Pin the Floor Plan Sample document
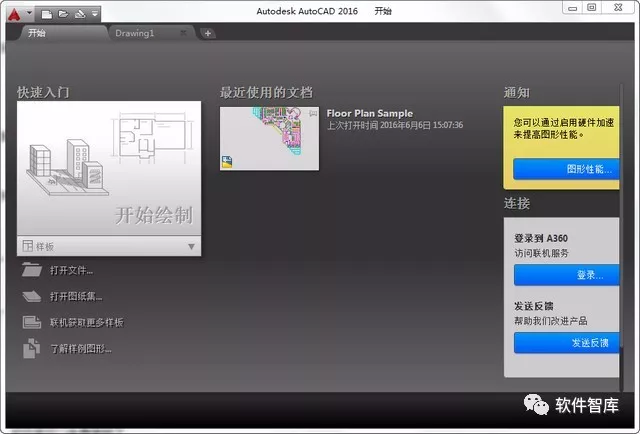Viewport: 640px width, 434px height. 313,113
